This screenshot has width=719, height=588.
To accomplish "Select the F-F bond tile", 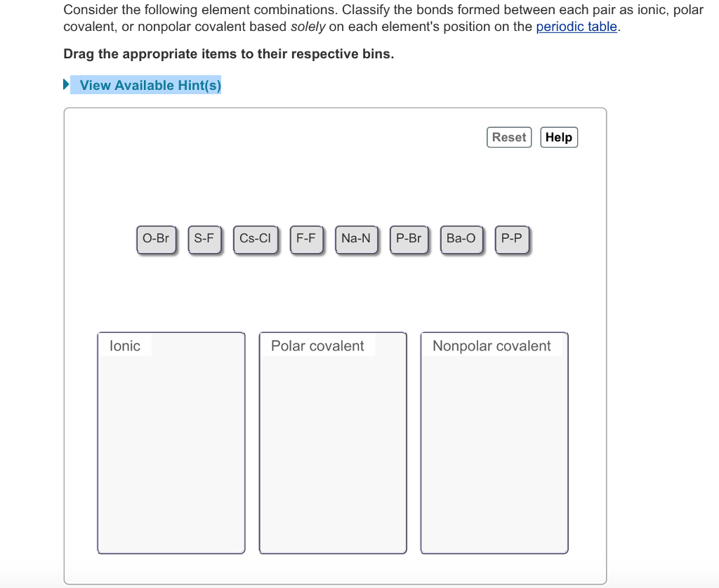I will (x=306, y=238).
